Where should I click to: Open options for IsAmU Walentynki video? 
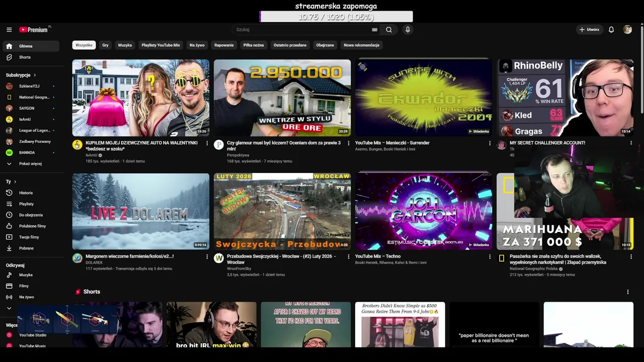coord(207,143)
